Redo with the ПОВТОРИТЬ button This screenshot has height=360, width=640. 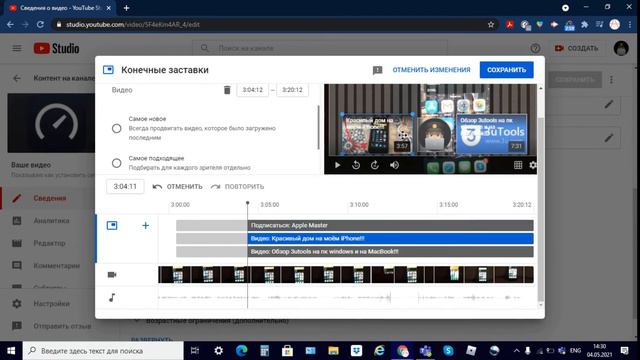tap(238, 187)
